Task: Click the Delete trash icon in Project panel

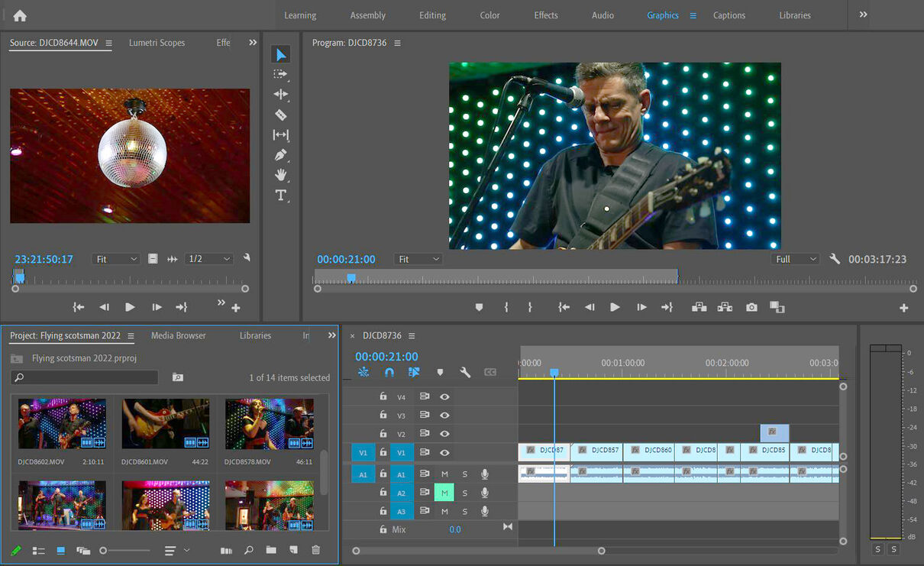Action: pyautogui.click(x=315, y=550)
